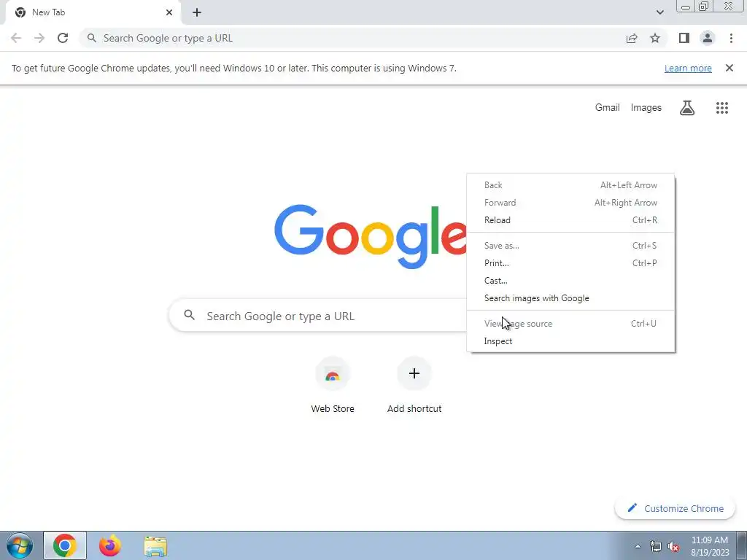The height and width of the screenshot is (560, 747).
Task: Open the Web Store shortcut
Action: tap(333, 386)
